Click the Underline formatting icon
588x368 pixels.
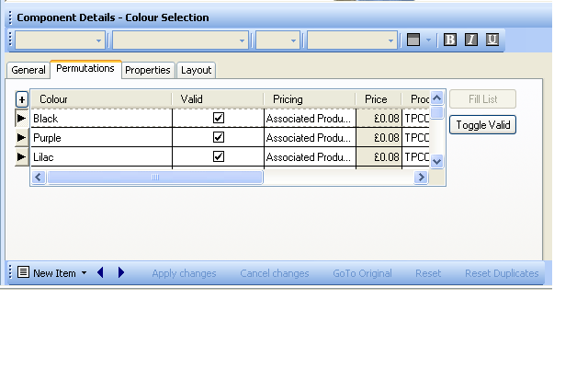492,40
